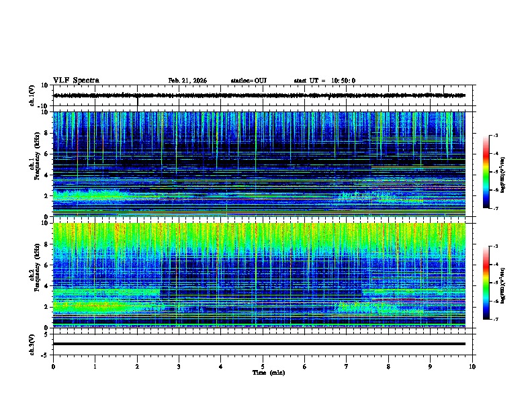
Task: Click the color scale bar beside ch.2 spectrogram
Action: coord(486,283)
